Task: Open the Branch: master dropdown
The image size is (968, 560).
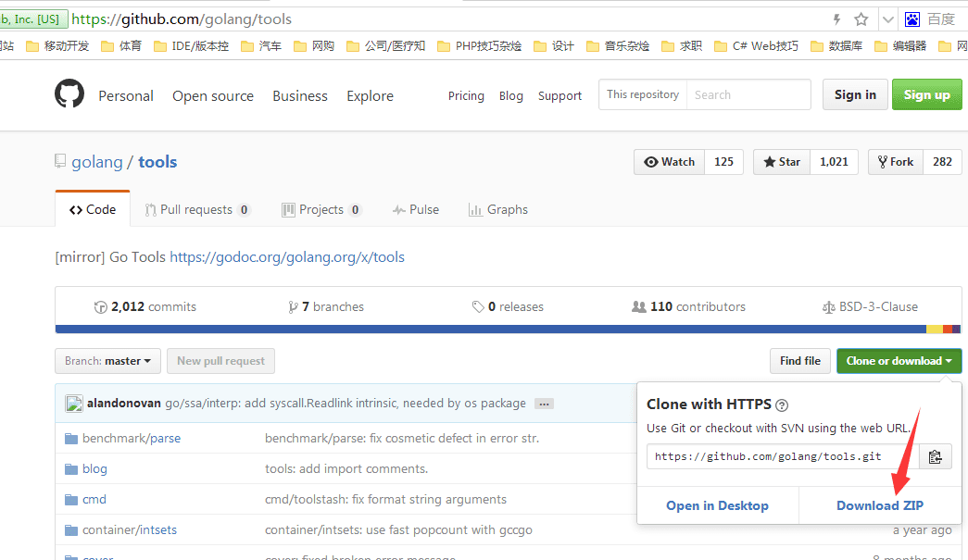Action: coord(108,361)
